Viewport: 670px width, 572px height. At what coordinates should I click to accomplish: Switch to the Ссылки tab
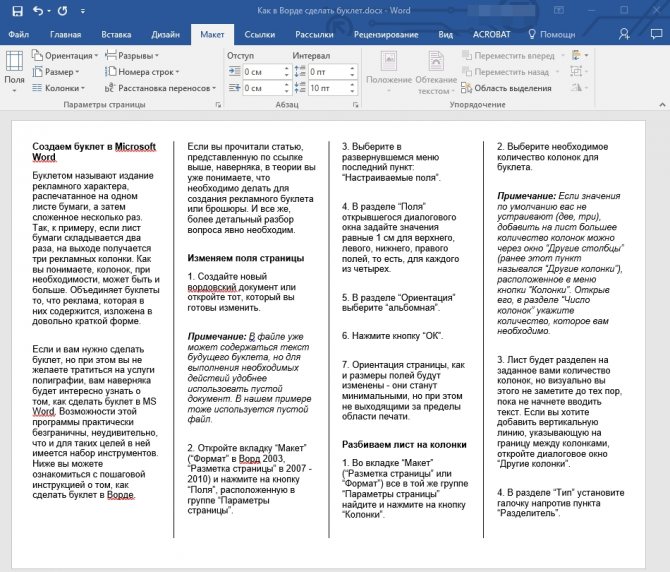point(260,35)
